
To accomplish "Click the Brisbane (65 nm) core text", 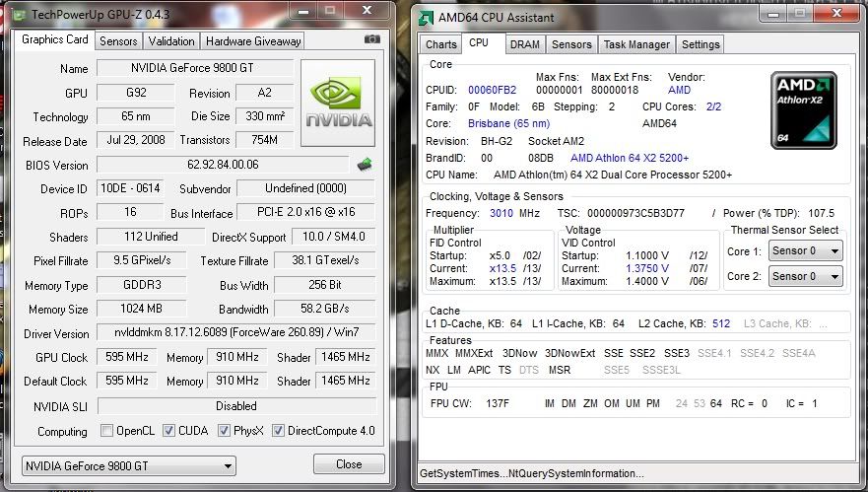I will tap(508, 123).
